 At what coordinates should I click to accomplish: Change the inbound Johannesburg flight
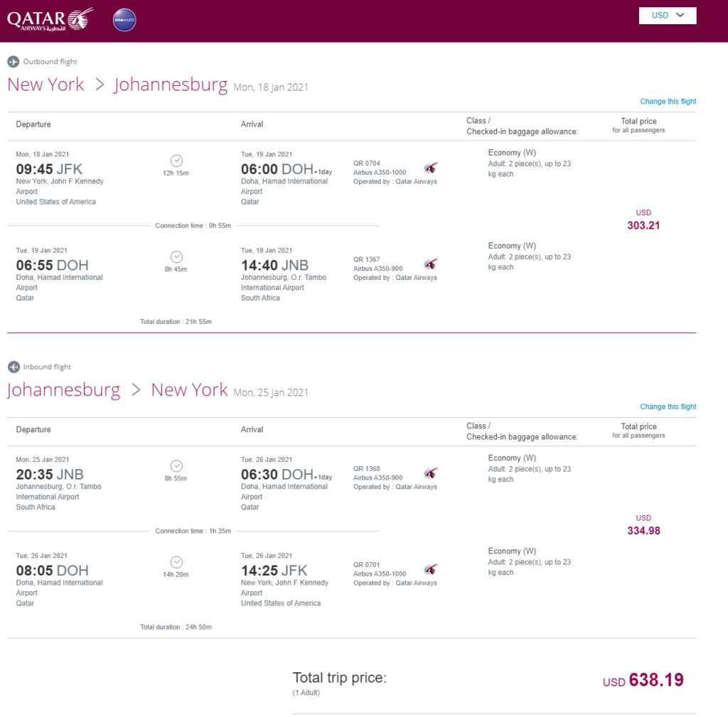tap(668, 406)
